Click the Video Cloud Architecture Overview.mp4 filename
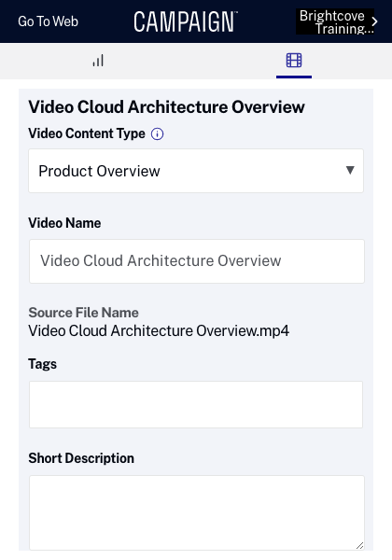 click(159, 330)
